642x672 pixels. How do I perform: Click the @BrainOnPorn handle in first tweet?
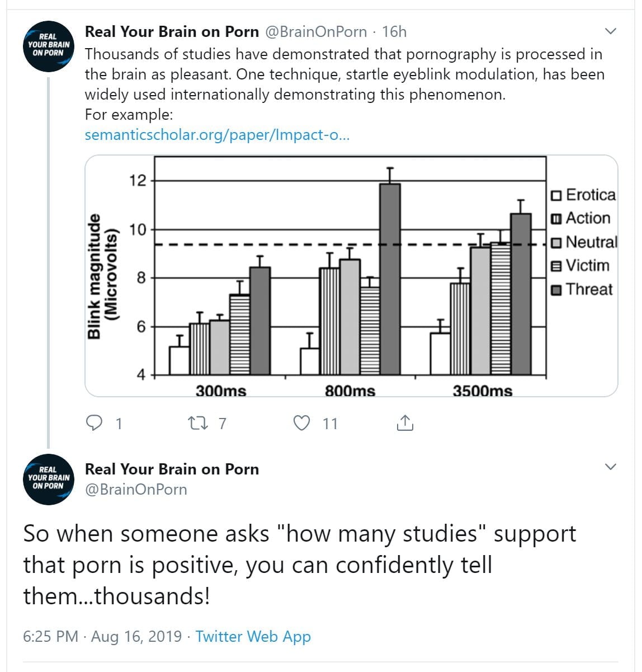315,32
